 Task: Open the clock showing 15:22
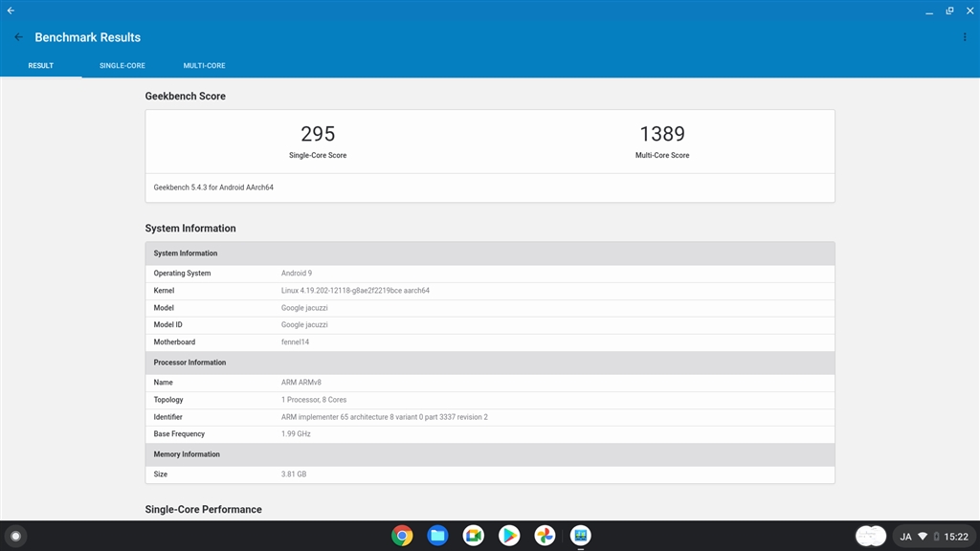point(956,537)
